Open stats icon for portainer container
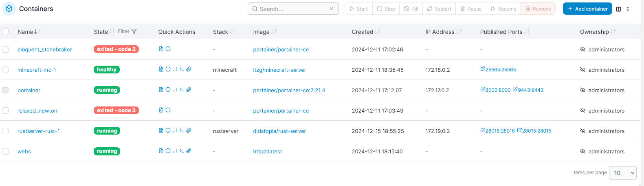The height and width of the screenshot is (186, 644). point(175,90)
